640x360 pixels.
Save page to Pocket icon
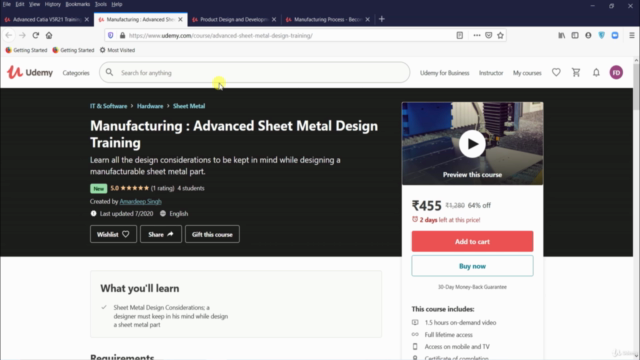point(488,36)
